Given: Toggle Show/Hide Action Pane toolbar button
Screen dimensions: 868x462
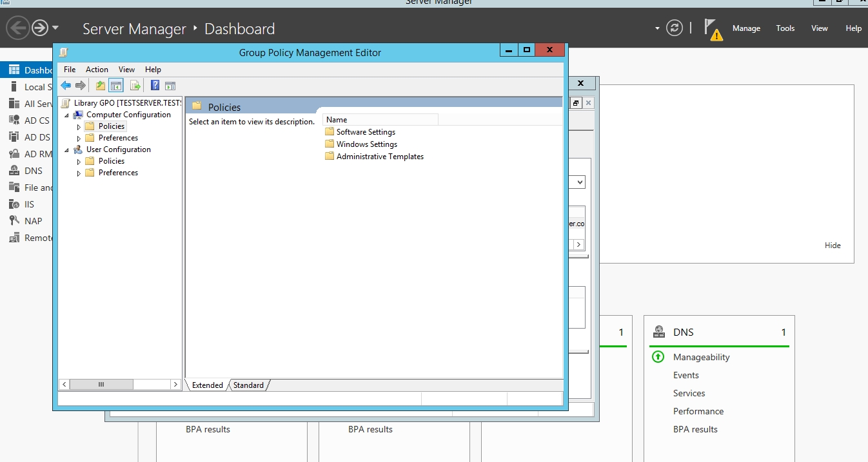Looking at the screenshot, I should [x=170, y=86].
